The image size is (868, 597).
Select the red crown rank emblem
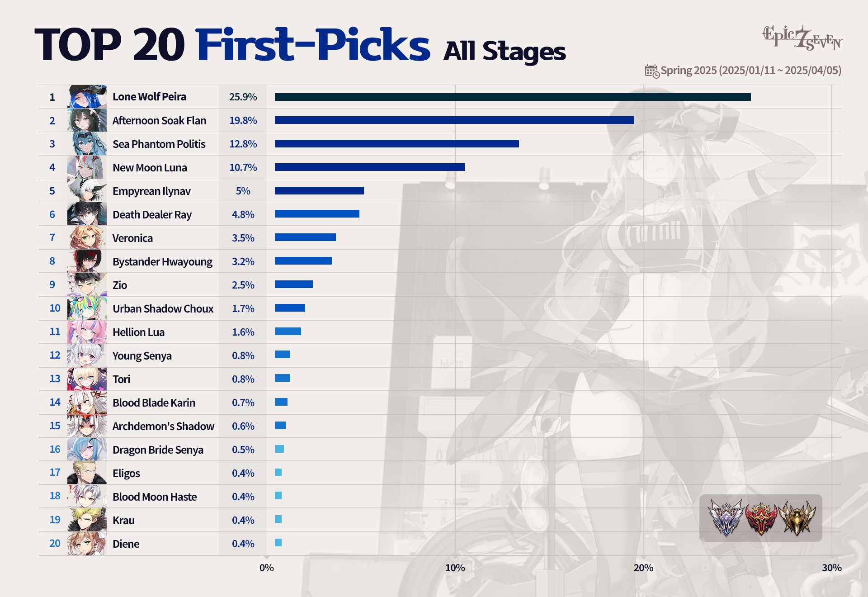761,518
